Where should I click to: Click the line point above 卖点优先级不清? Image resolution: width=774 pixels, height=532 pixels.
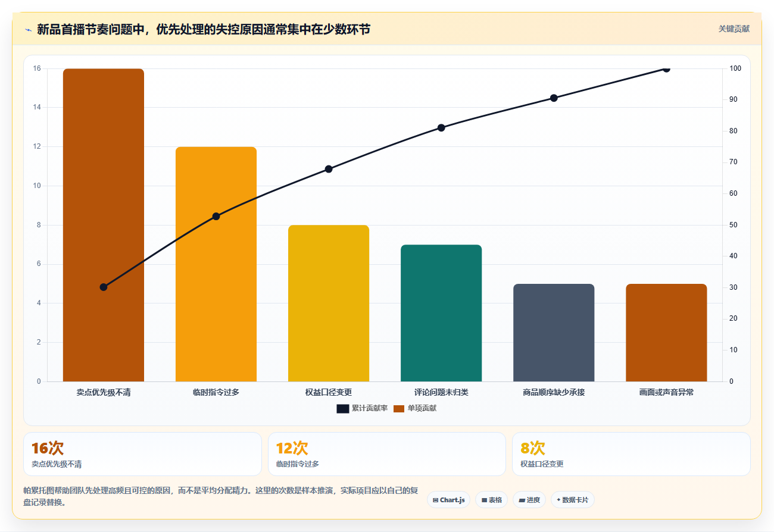[x=104, y=287]
